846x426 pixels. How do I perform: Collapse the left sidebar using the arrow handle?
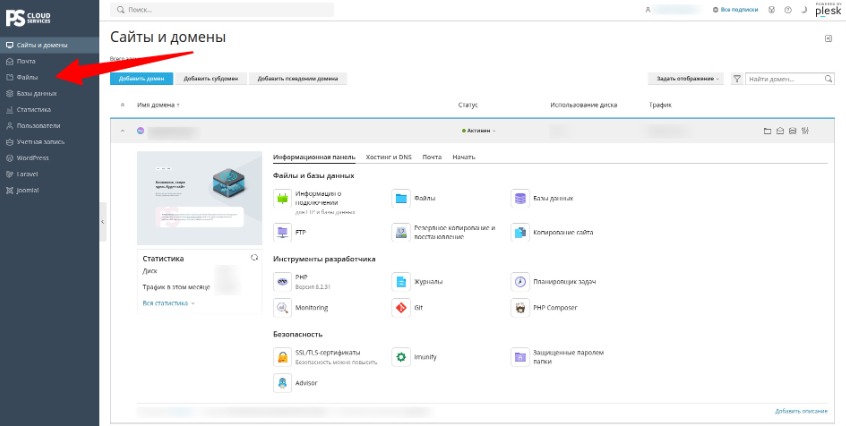pyautogui.click(x=103, y=222)
